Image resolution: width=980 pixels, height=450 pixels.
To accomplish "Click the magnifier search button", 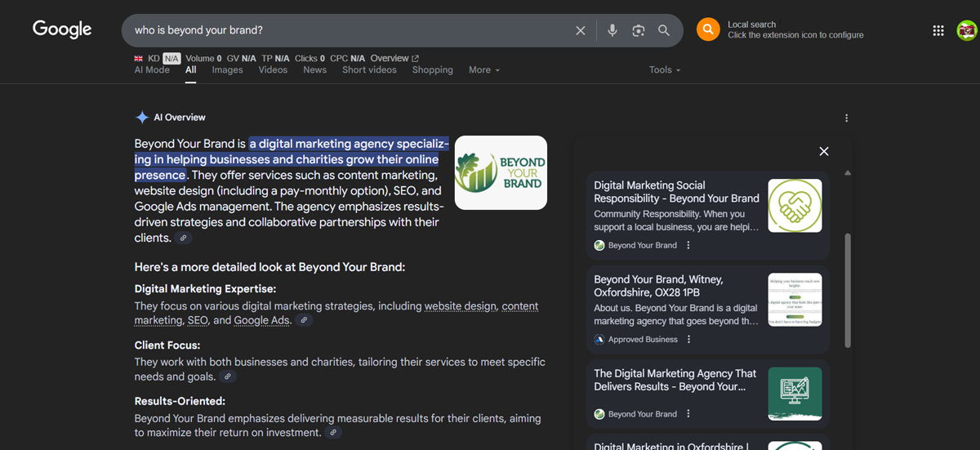I will coord(664,30).
